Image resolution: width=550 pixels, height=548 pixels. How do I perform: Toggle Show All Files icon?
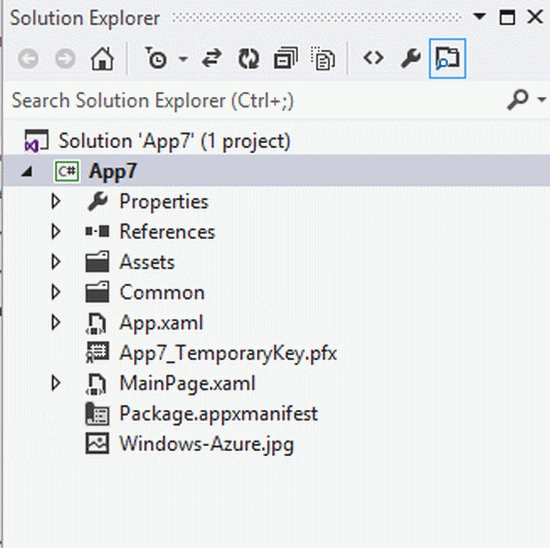[x=323, y=58]
